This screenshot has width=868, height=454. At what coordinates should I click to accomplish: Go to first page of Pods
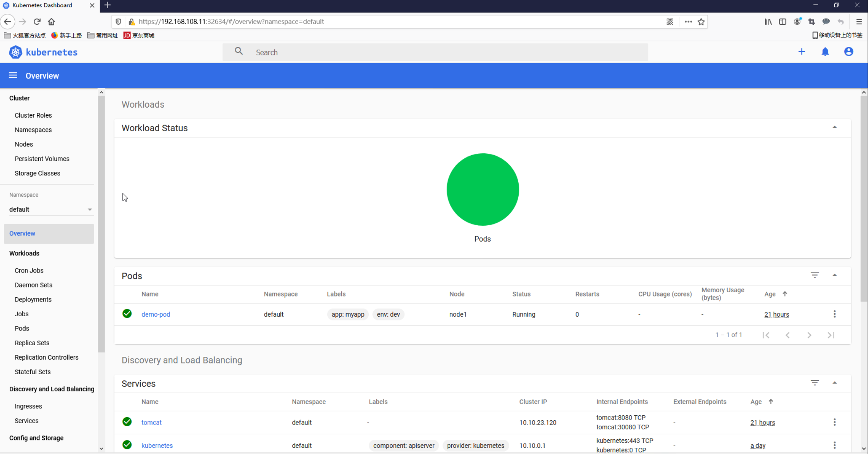tap(766, 335)
